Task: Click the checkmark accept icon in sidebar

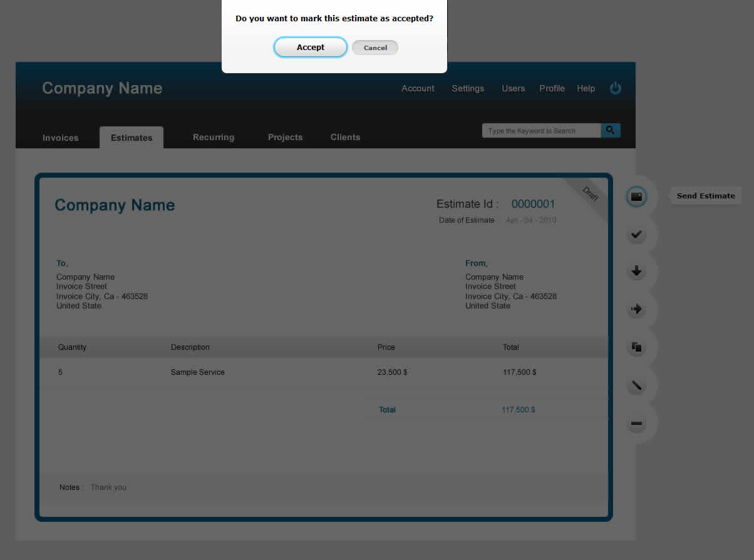Action: [636, 235]
